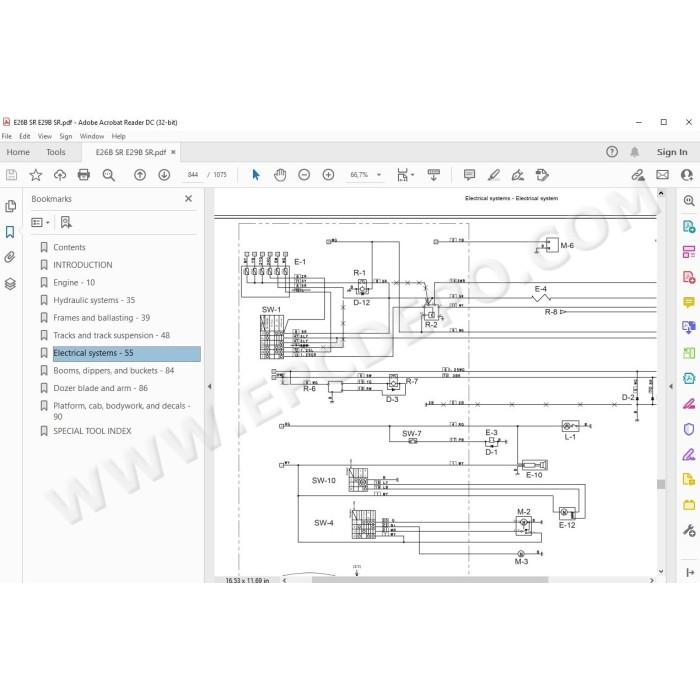
Task: Add a sticky note comment
Action: coord(469,175)
